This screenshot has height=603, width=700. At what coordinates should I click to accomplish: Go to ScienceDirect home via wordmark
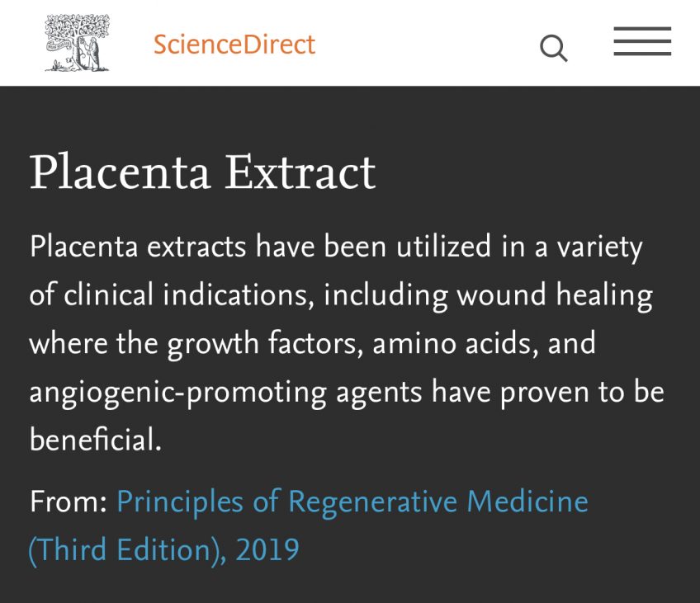click(x=234, y=45)
